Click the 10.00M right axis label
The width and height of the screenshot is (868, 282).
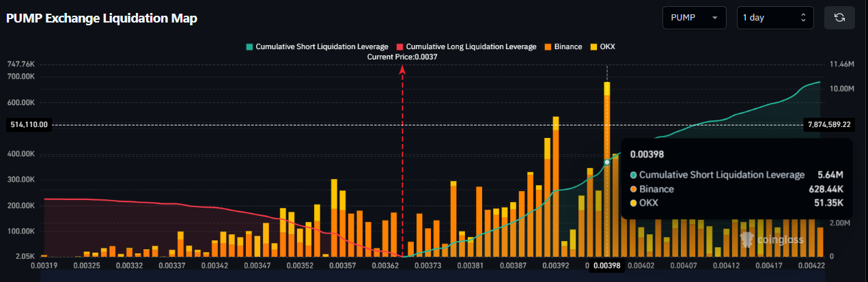(x=841, y=89)
